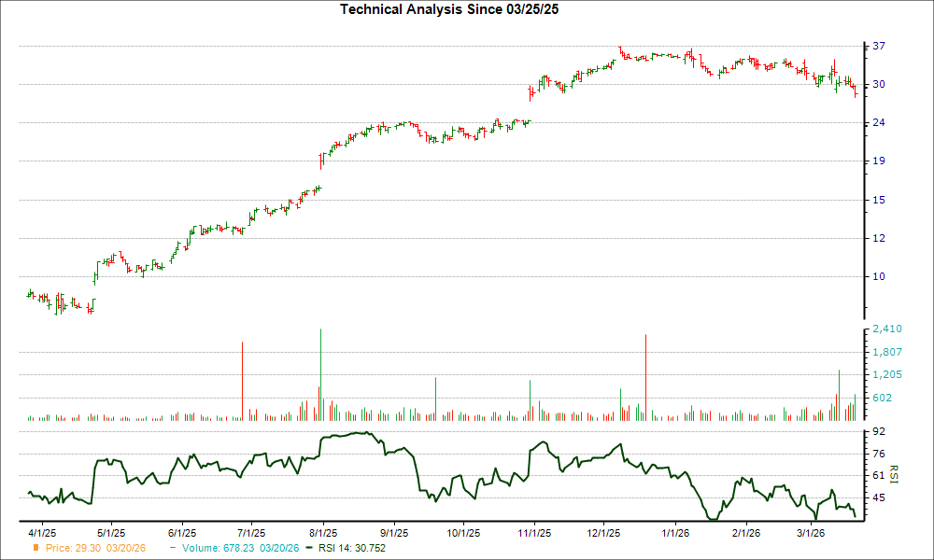Click the green volume bar near 3/1/26
This screenshot has width=934, height=560.
(839, 392)
